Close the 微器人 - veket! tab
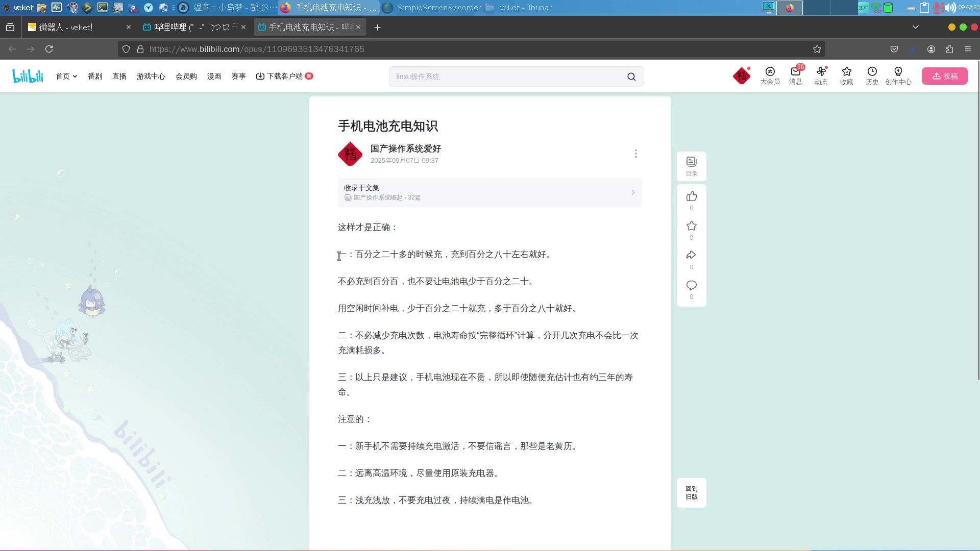This screenshot has width=980, height=551. tap(128, 27)
